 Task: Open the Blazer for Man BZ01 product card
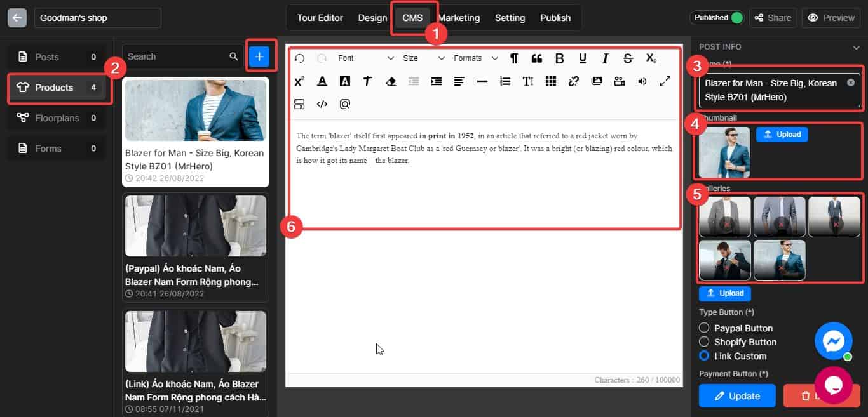[196, 132]
